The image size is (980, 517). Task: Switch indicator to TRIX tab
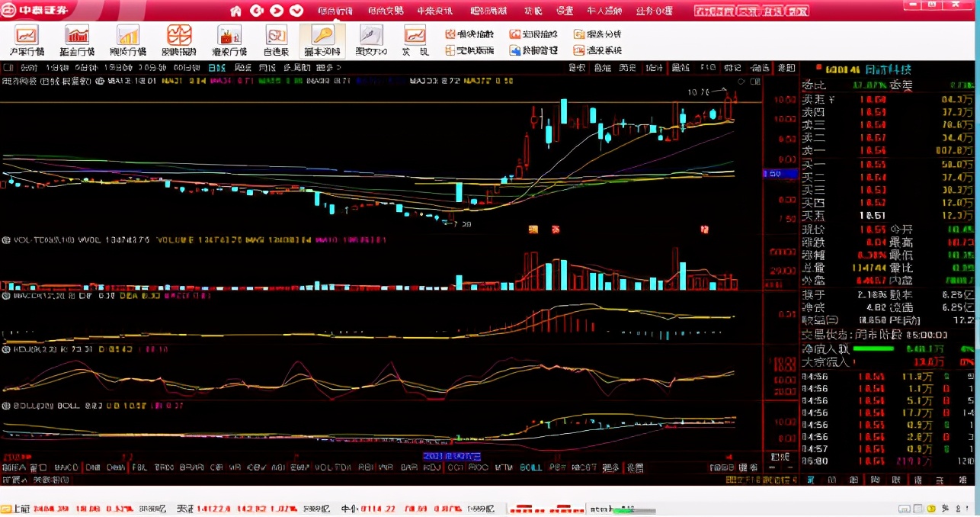point(164,467)
